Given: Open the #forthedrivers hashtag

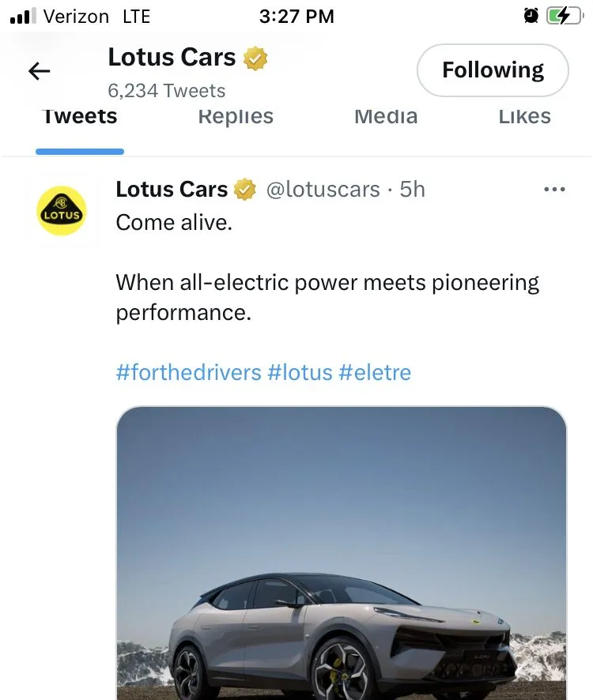Looking at the screenshot, I should pyautogui.click(x=188, y=372).
